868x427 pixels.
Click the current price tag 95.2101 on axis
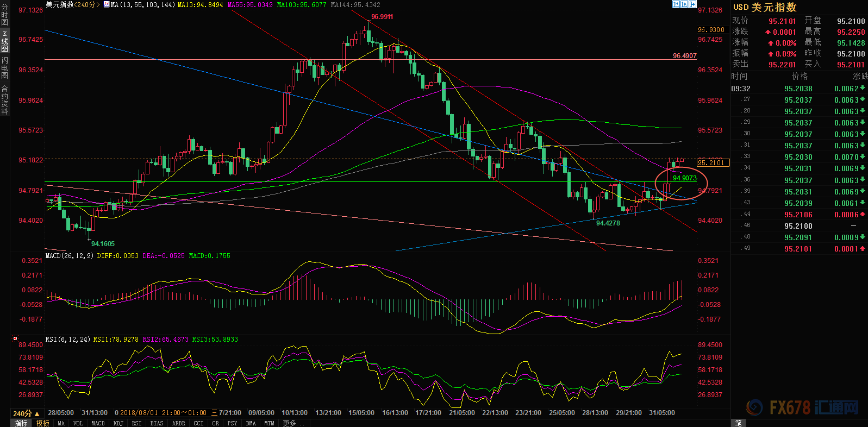click(713, 162)
